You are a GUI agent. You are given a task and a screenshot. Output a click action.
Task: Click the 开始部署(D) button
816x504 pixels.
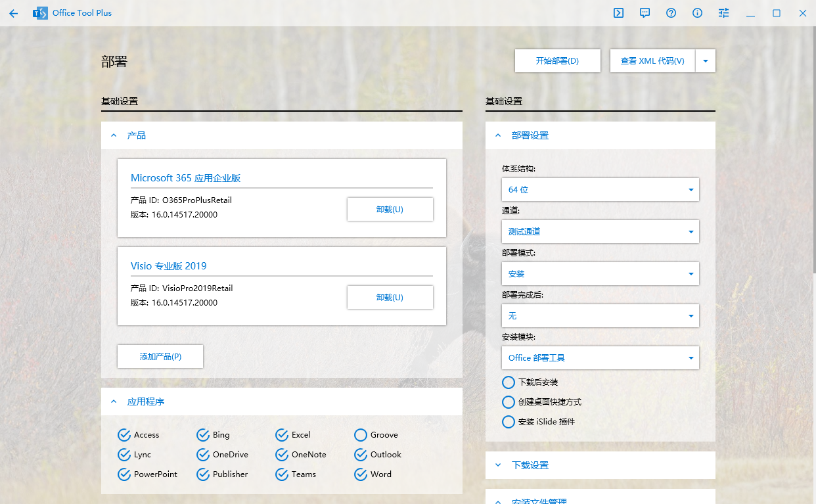(x=557, y=60)
